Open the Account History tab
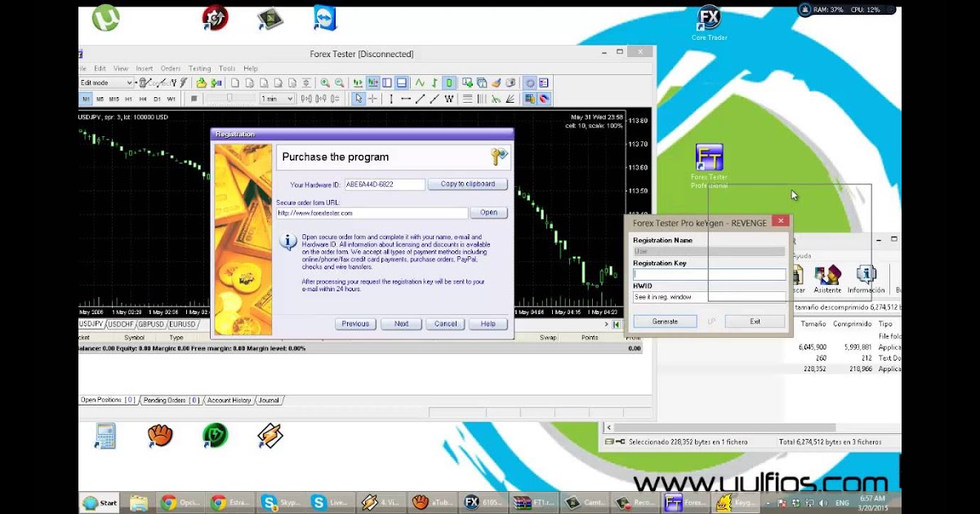The image size is (980, 514). coord(229,401)
